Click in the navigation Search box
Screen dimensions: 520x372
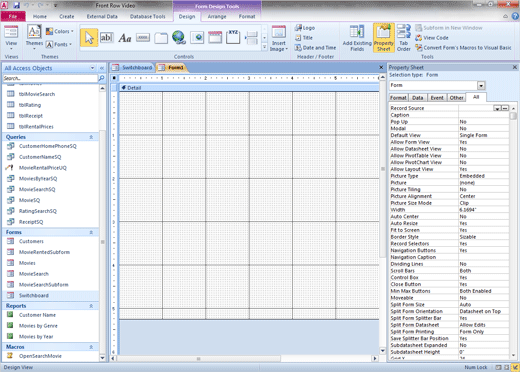point(50,78)
